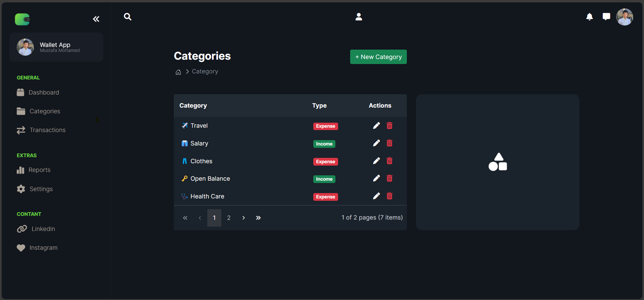Image resolution: width=644 pixels, height=300 pixels.
Task: Click the wallet app logo
Action: coord(22,19)
